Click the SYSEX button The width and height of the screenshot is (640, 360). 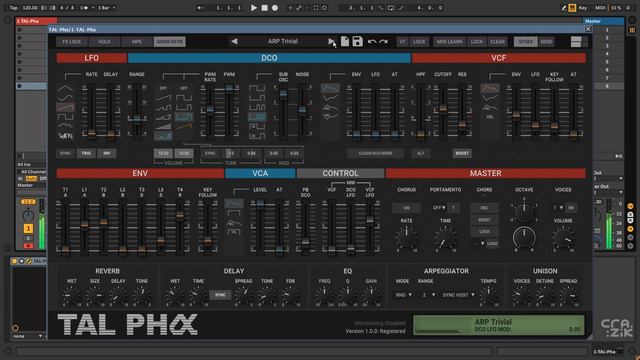pyautogui.click(x=525, y=42)
